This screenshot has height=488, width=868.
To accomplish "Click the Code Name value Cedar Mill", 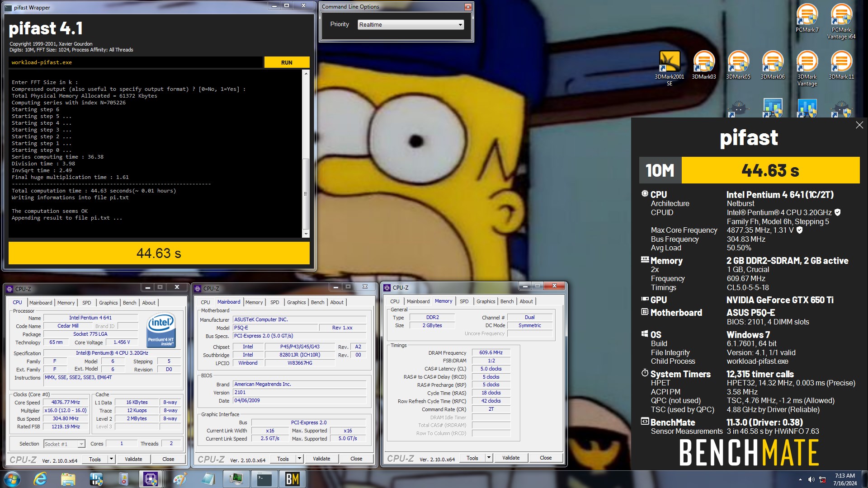I will point(68,326).
